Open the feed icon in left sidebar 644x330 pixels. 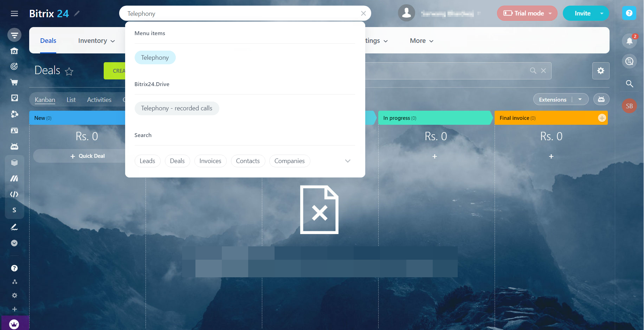coord(14,35)
